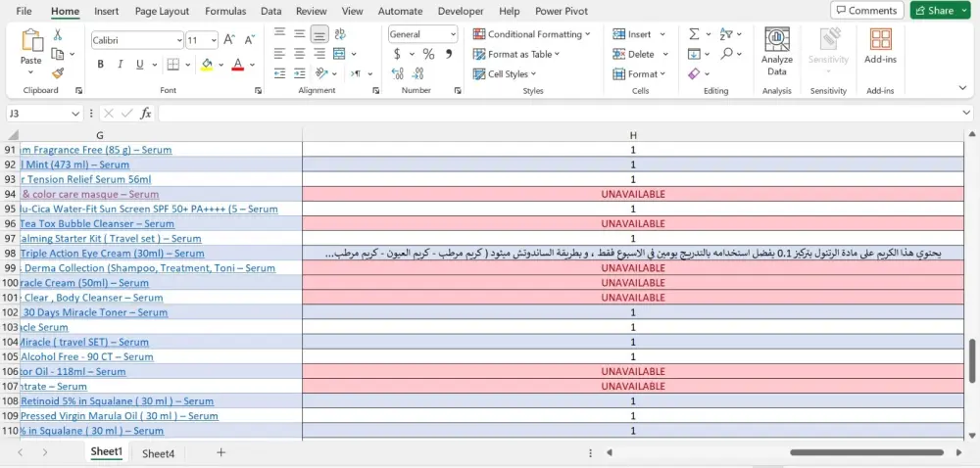980x468 pixels.
Task: Increase indent in Alignment group
Action: (299, 73)
